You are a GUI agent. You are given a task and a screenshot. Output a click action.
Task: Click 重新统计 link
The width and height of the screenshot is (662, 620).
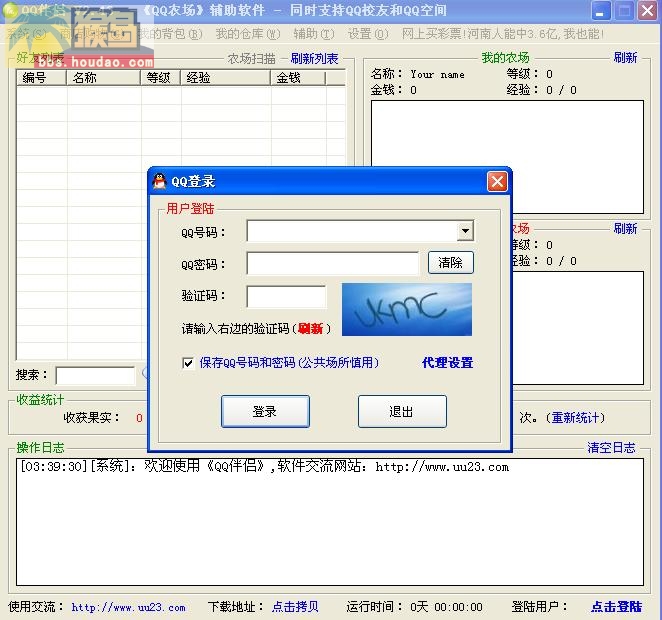pos(575,418)
